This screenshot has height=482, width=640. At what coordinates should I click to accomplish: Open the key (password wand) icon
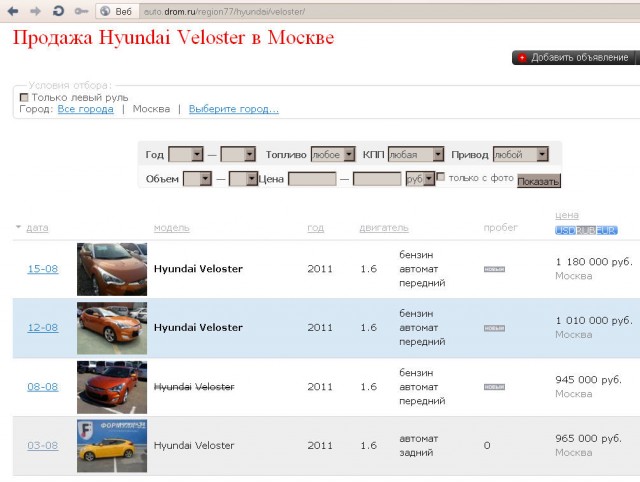[x=81, y=11]
